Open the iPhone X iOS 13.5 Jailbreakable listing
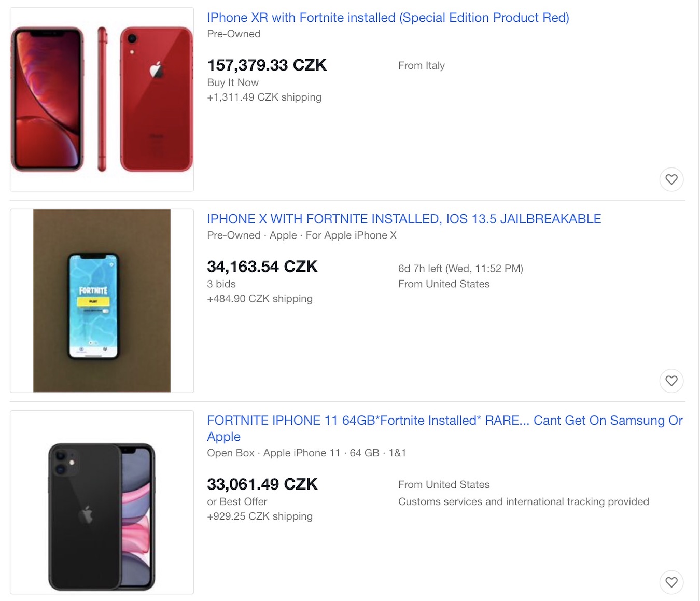The width and height of the screenshot is (700, 601). coord(404,219)
